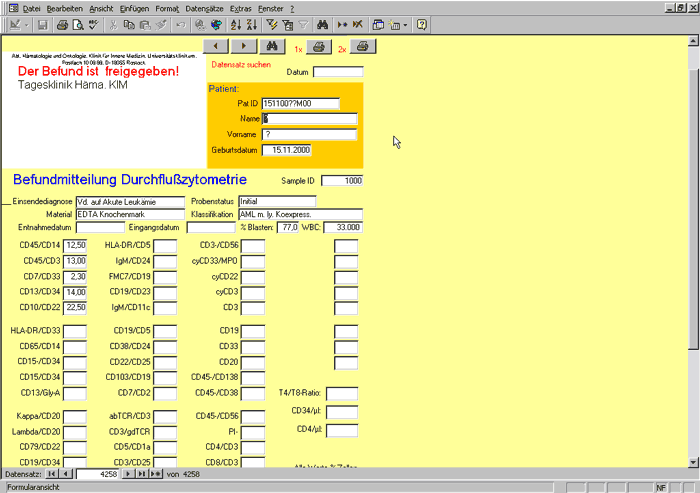Click the Pat ID field

(x=300, y=104)
